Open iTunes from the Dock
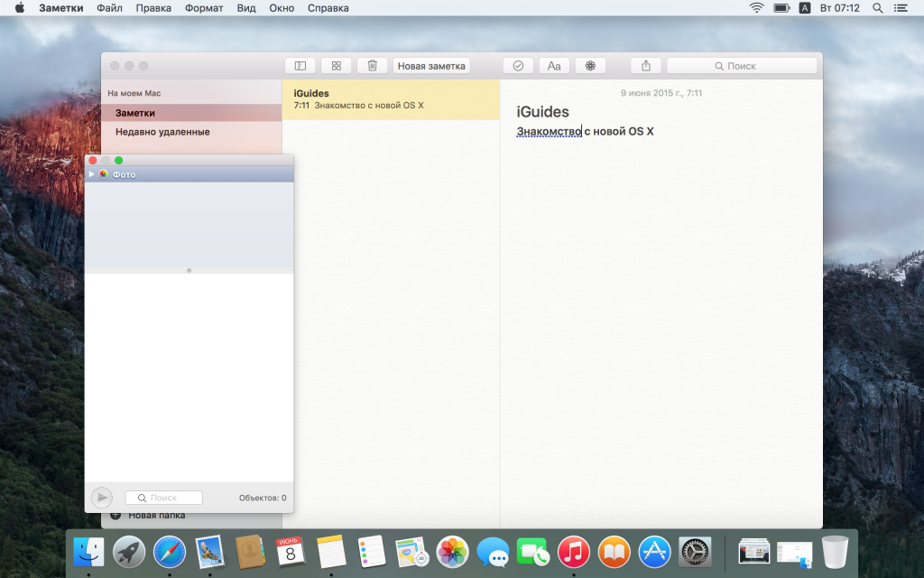The height and width of the screenshot is (578, 924). [x=573, y=552]
